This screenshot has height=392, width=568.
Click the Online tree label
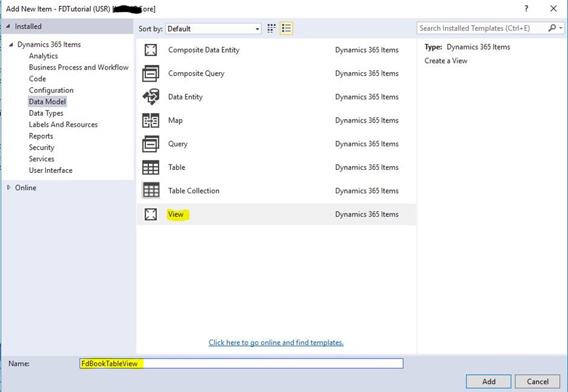click(x=26, y=187)
